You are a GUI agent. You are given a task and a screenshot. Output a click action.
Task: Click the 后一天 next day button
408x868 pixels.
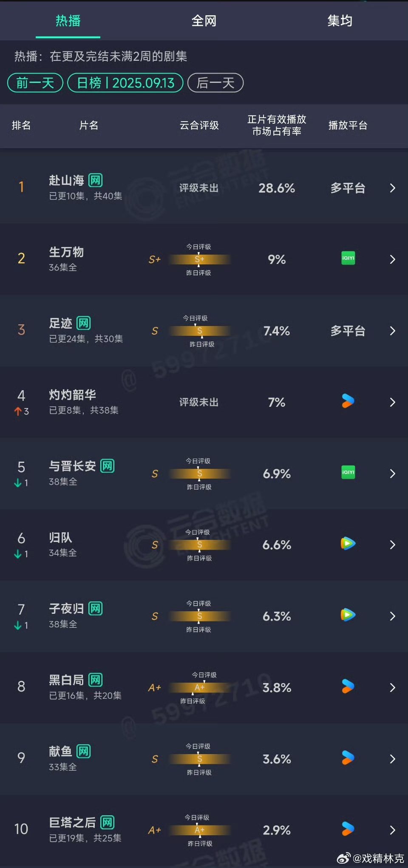point(215,82)
